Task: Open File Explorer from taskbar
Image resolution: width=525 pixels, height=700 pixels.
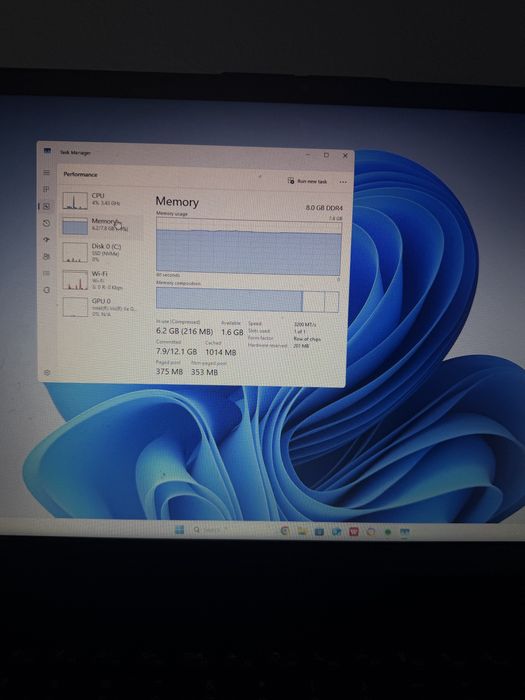Action: [x=302, y=531]
